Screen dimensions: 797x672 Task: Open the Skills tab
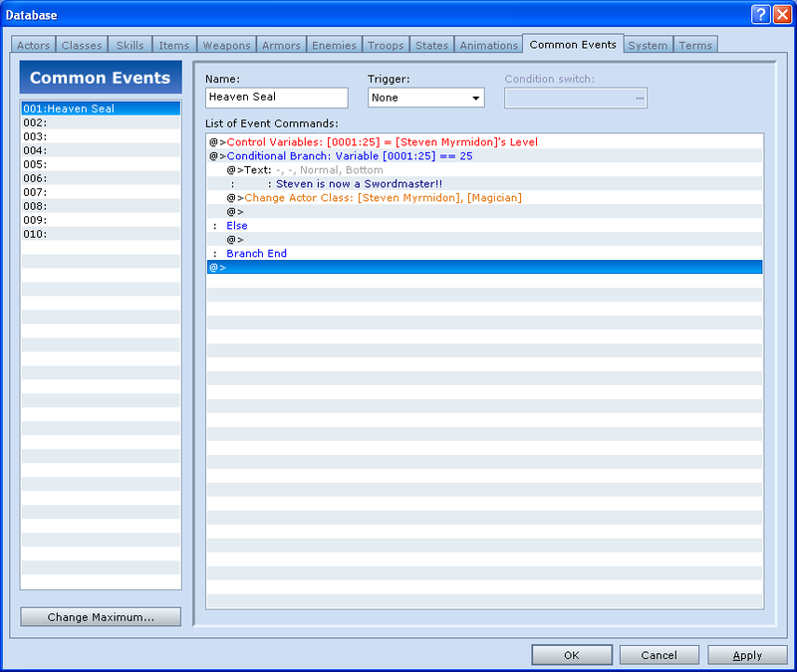[130, 46]
